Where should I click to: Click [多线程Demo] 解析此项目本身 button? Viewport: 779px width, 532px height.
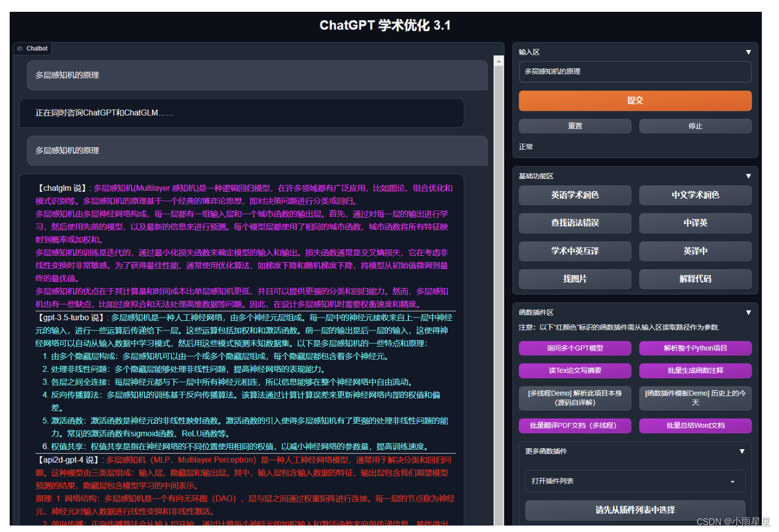point(575,398)
